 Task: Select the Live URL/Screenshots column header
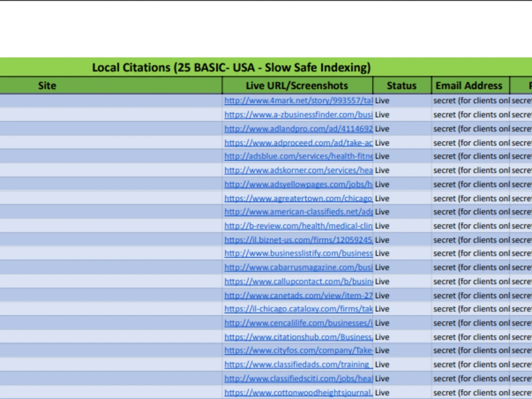[297, 86]
